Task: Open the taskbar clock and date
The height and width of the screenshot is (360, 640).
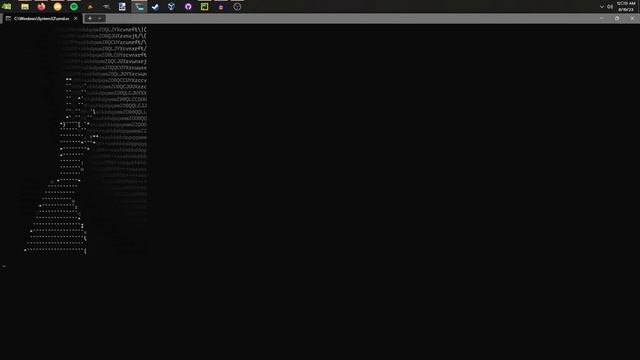Action: pos(626,7)
